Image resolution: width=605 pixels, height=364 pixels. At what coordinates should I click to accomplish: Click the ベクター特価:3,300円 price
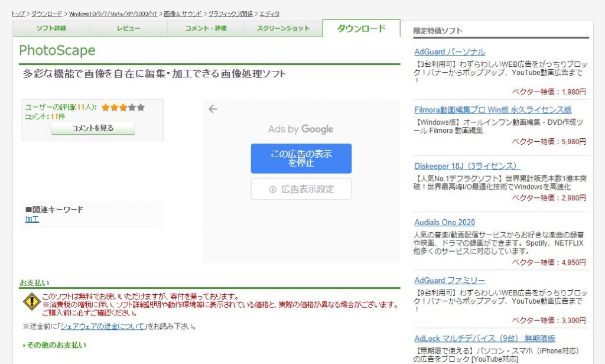(549, 320)
